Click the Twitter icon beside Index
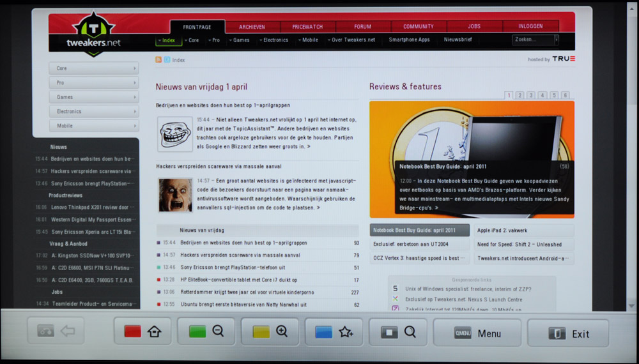The width and height of the screenshot is (639, 364). [167, 60]
